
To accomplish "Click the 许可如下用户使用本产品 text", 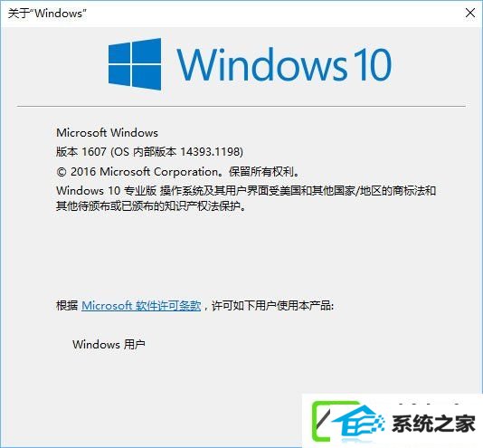I will click(x=272, y=306).
